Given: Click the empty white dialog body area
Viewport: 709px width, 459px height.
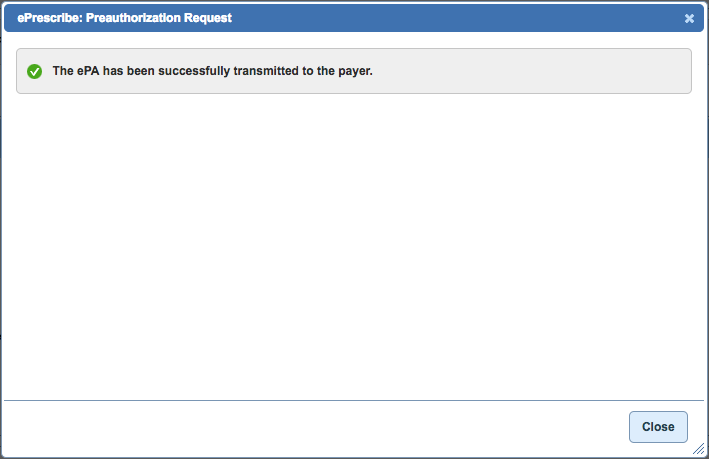Looking at the screenshot, I should pos(354,246).
